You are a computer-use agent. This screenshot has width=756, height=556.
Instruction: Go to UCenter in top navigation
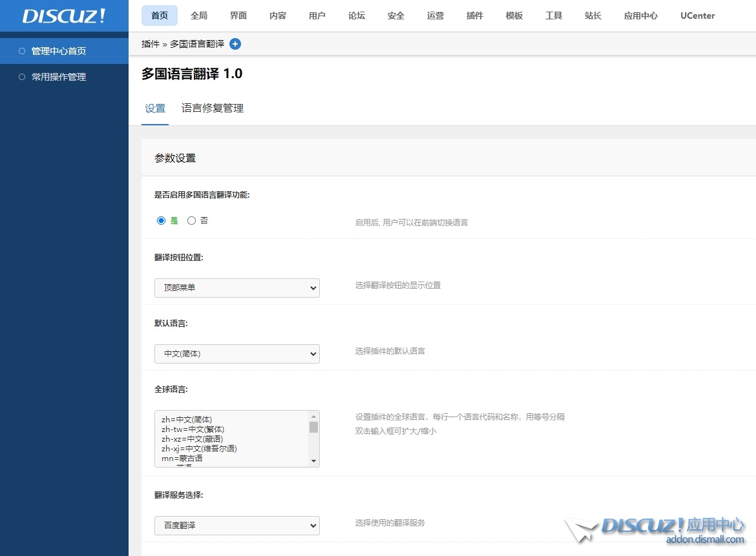point(698,15)
